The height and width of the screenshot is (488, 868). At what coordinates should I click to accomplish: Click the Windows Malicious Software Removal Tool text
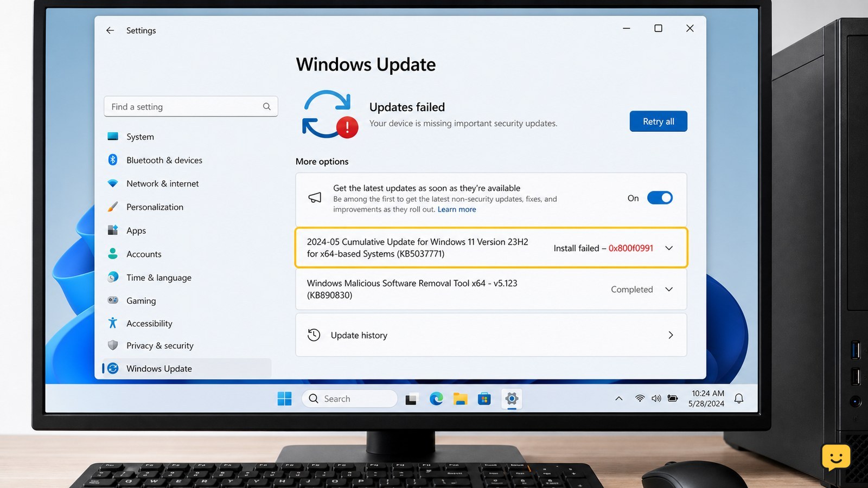(412, 289)
